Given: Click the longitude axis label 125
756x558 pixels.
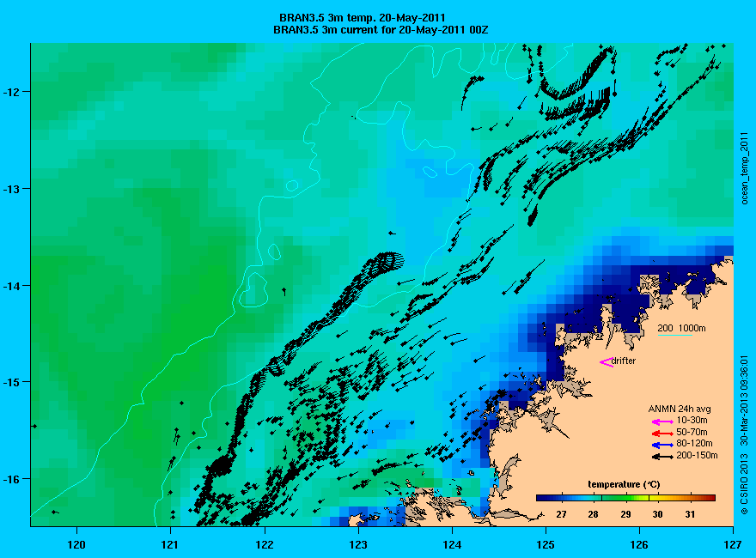Looking at the screenshot, I should (546, 545).
